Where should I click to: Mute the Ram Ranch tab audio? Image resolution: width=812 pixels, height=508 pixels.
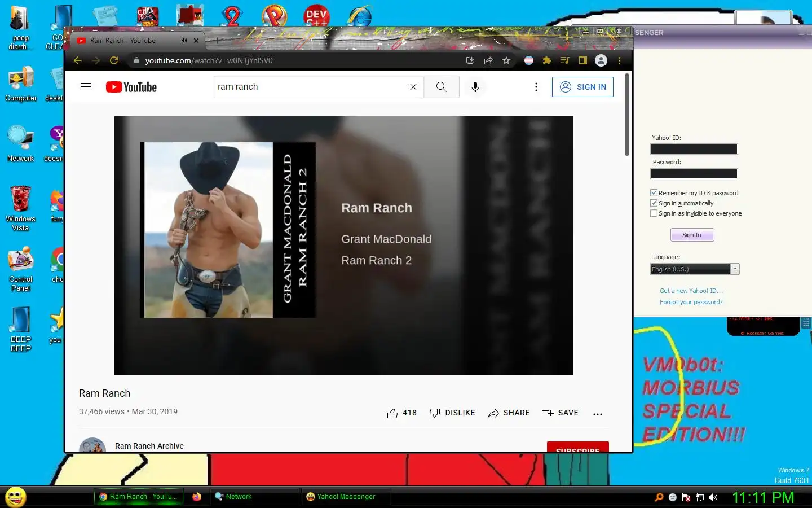(184, 41)
